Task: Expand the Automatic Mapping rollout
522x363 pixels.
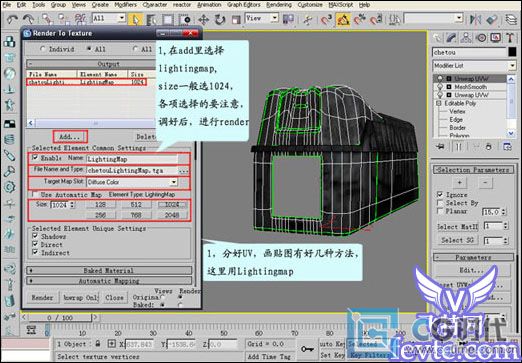Action: (x=109, y=281)
